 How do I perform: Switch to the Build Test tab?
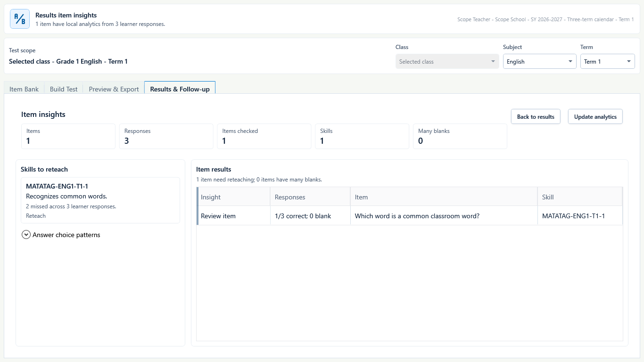(x=64, y=89)
